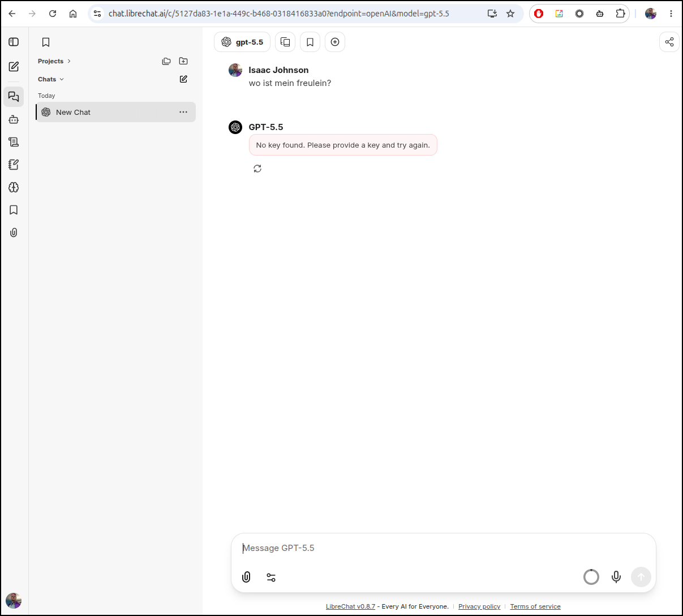Open Privacy policy link
This screenshot has height=616, width=683.
click(479, 606)
